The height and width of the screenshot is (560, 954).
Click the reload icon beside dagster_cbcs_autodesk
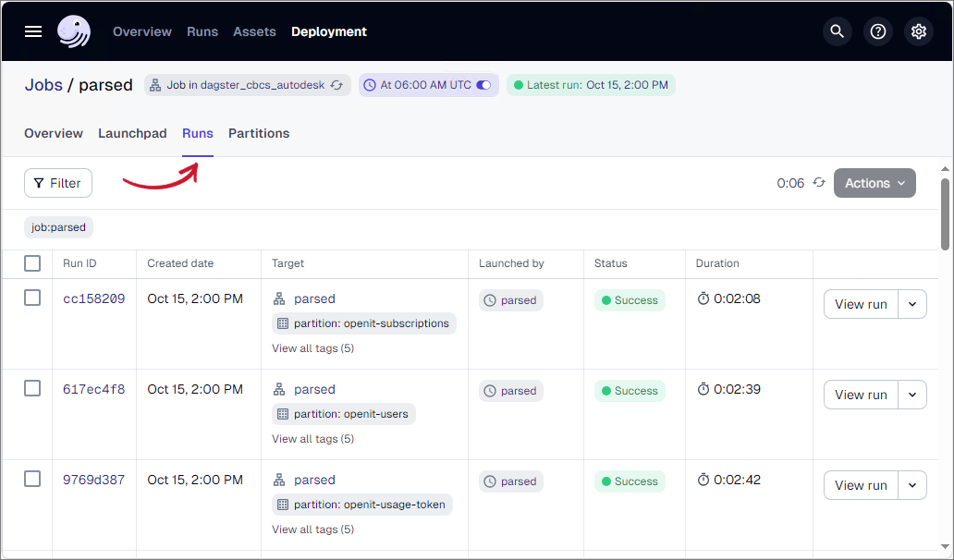[x=337, y=85]
